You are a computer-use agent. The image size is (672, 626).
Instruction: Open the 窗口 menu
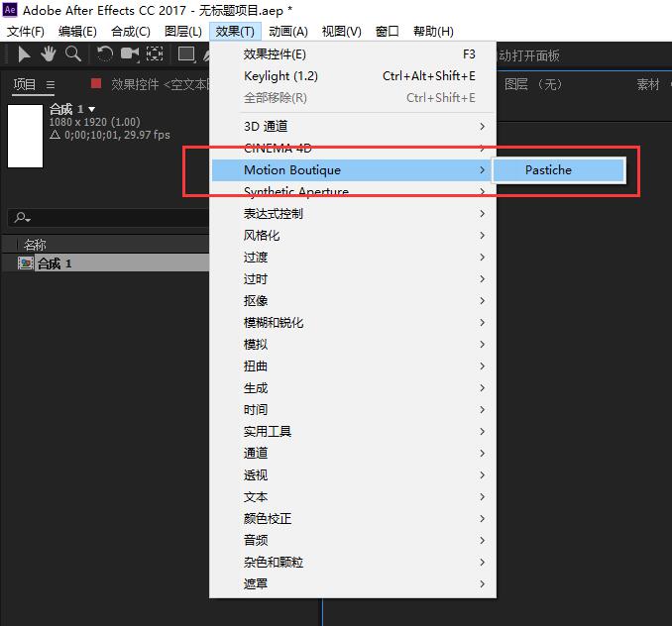(x=387, y=32)
